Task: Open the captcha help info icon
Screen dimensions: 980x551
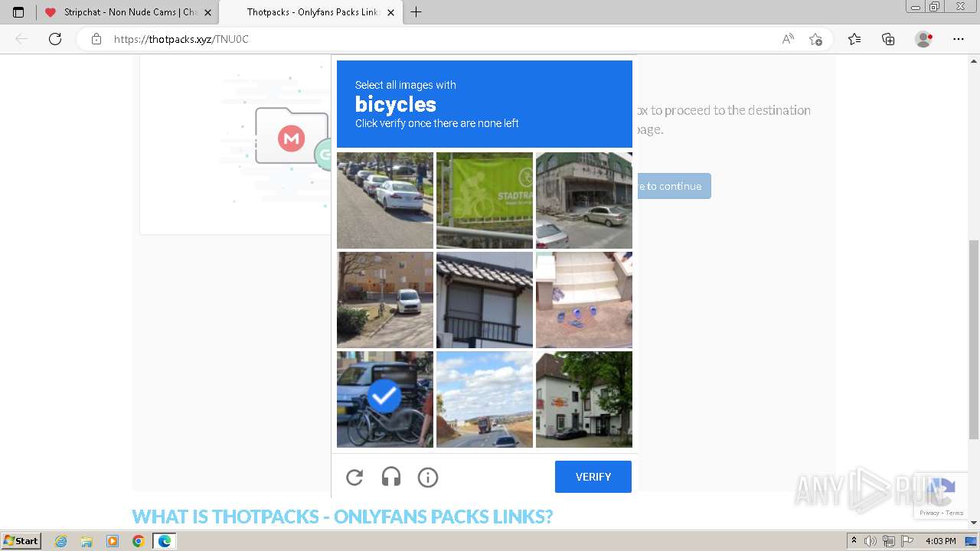Action: pyautogui.click(x=428, y=478)
